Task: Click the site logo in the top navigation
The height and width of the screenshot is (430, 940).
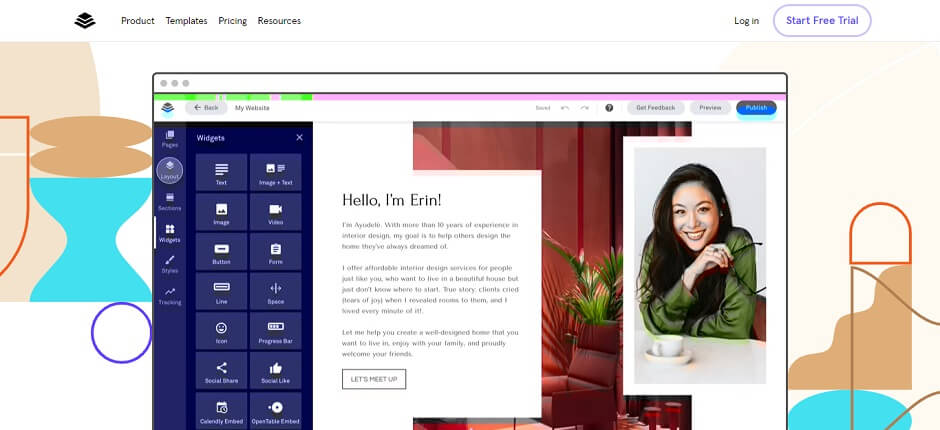Action: coord(85,20)
